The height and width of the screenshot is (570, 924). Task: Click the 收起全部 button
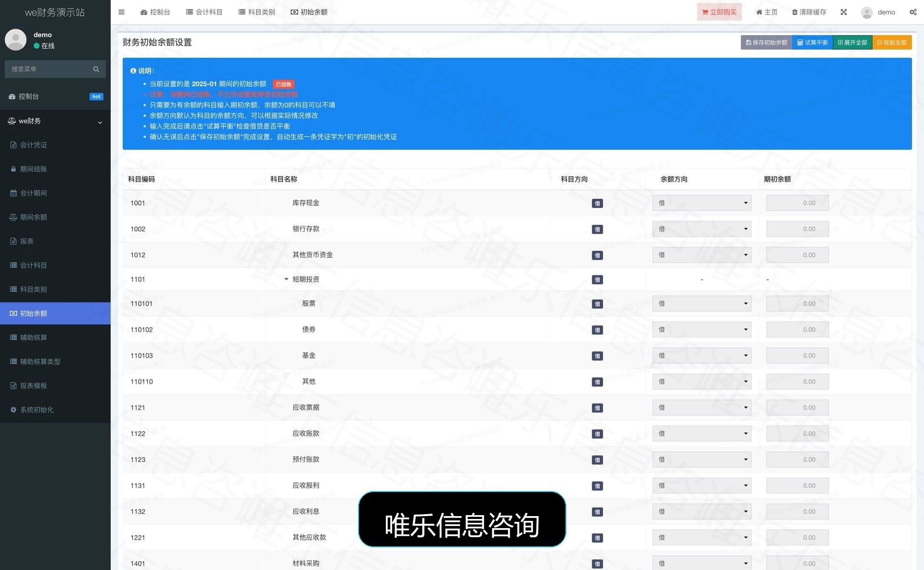(892, 42)
